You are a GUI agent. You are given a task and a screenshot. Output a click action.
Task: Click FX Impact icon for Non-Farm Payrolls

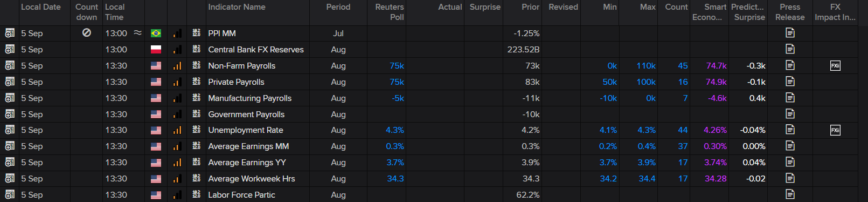pyautogui.click(x=835, y=66)
